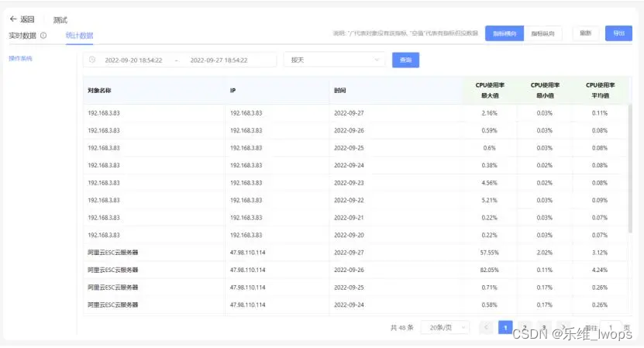
Task: Click the blue 导出 button
Action: coord(618,33)
